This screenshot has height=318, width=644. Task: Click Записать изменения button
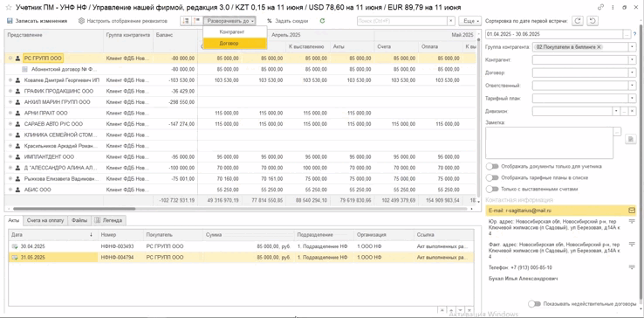pos(37,21)
